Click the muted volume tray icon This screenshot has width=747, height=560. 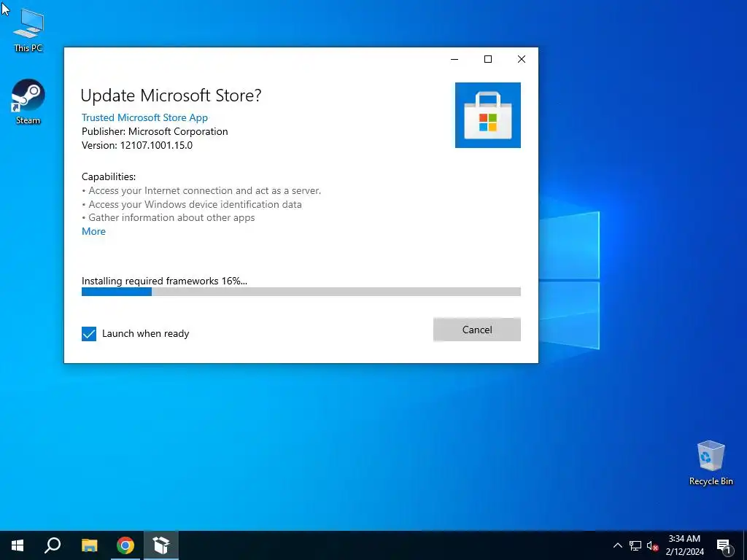click(652, 545)
